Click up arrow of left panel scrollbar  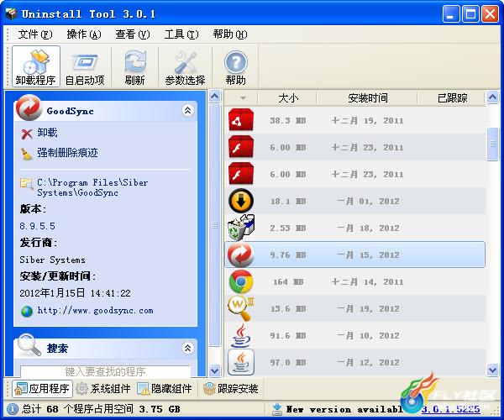coord(214,96)
